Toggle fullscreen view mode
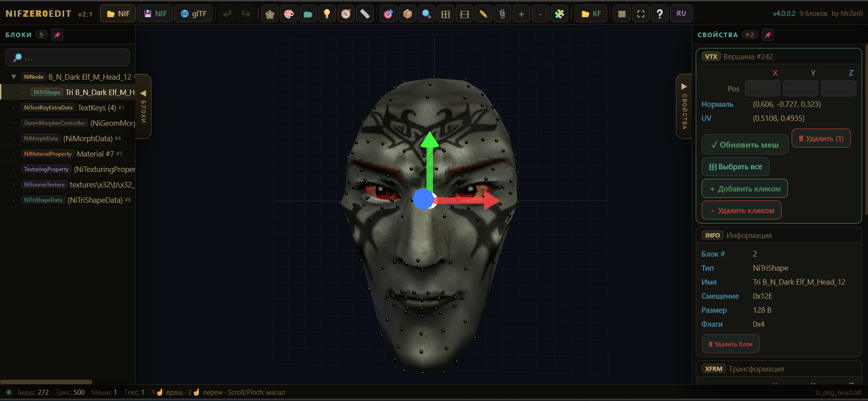Screen dimensions: 868x401 tap(641, 14)
